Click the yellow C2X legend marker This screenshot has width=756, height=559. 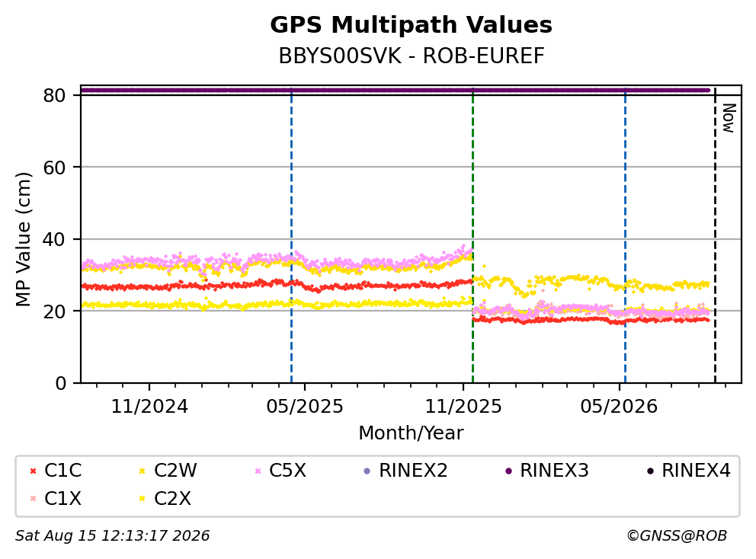coord(143,498)
